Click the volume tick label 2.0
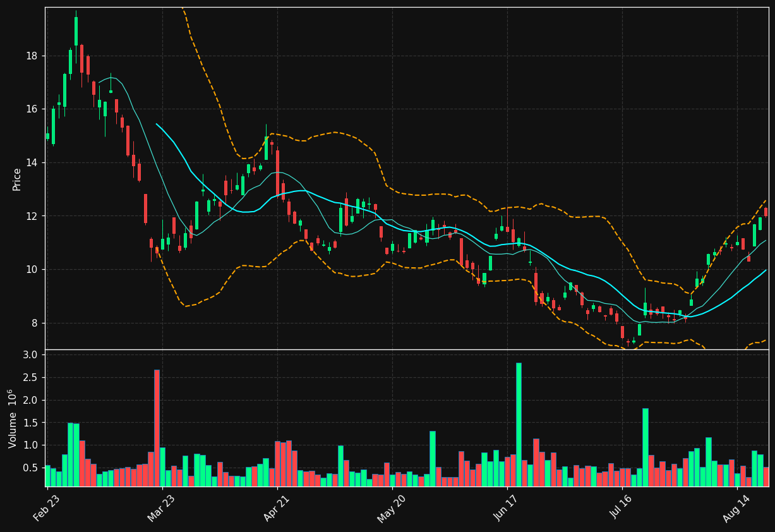Viewport: 775px width, 532px height. (31, 401)
